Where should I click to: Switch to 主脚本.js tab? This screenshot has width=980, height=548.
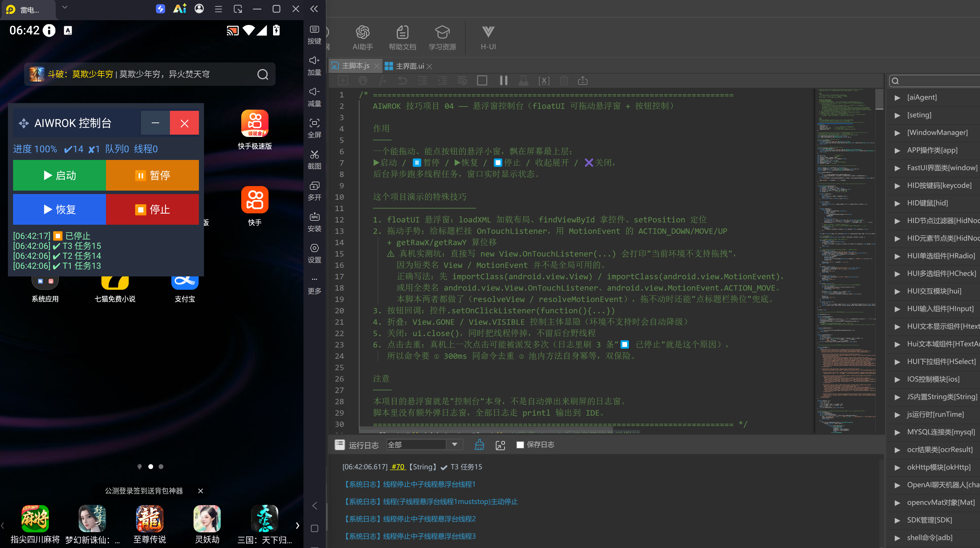(355, 66)
